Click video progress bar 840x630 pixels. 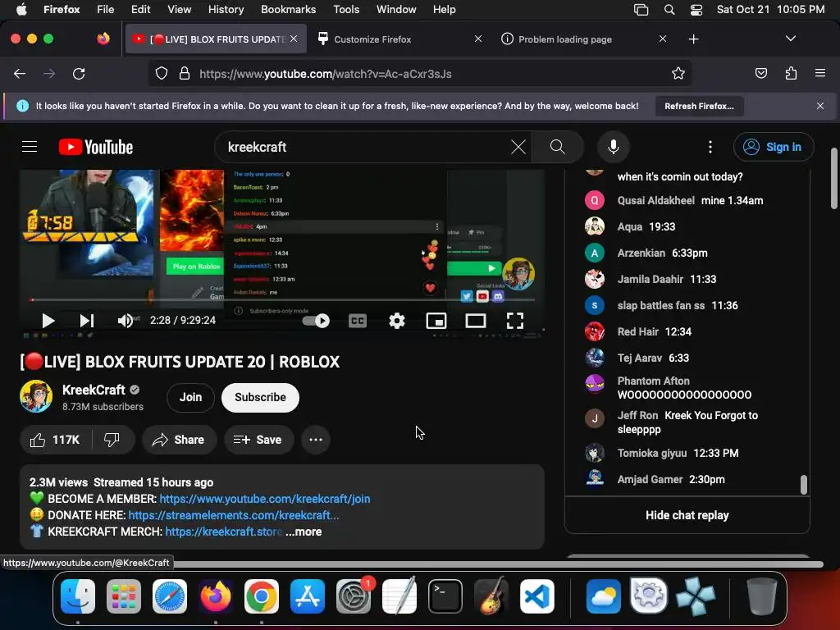[x=282, y=300]
